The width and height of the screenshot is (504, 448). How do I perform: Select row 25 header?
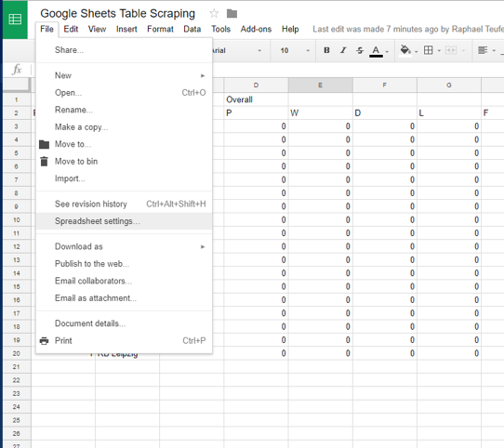[x=17, y=420]
